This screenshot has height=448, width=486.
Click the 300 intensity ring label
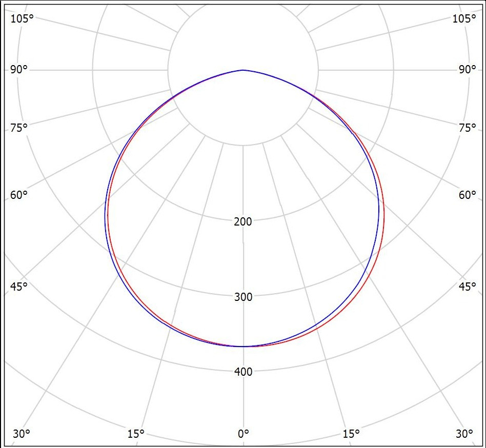[243, 297]
